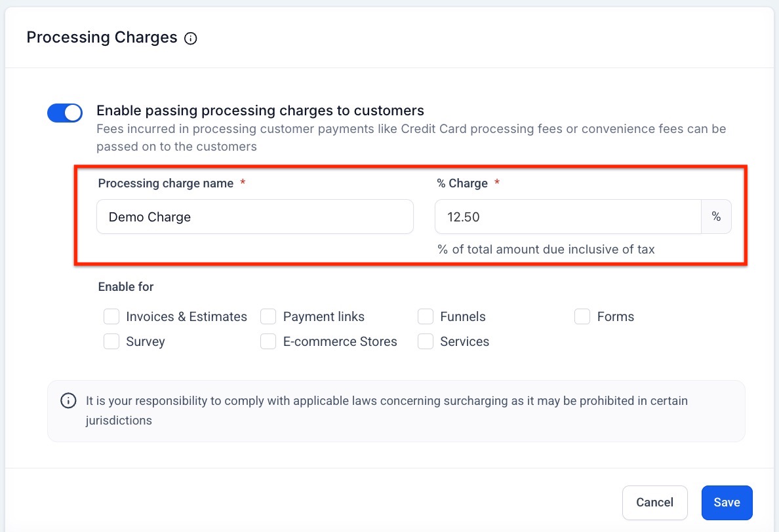
Task: Click the "Enable for" section label
Action: pos(126,287)
